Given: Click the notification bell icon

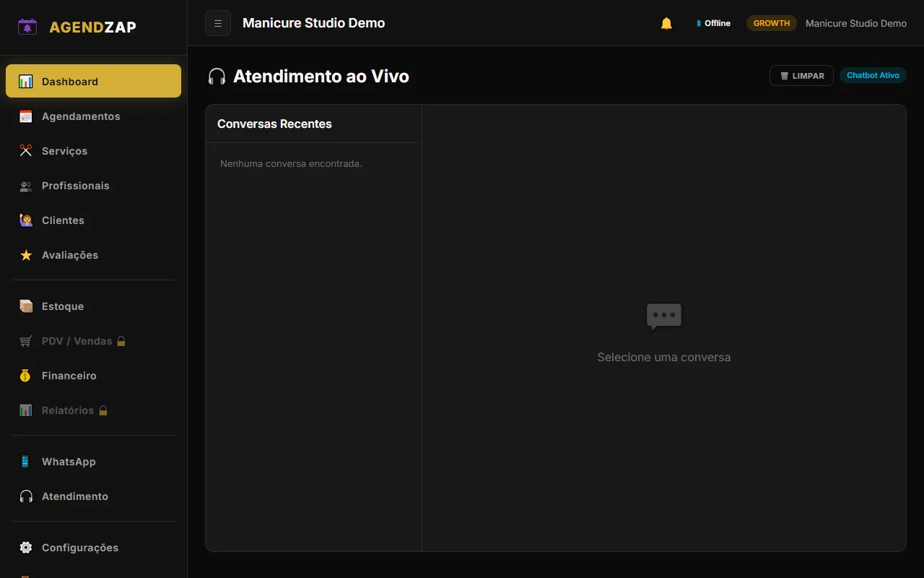Looking at the screenshot, I should pos(666,23).
